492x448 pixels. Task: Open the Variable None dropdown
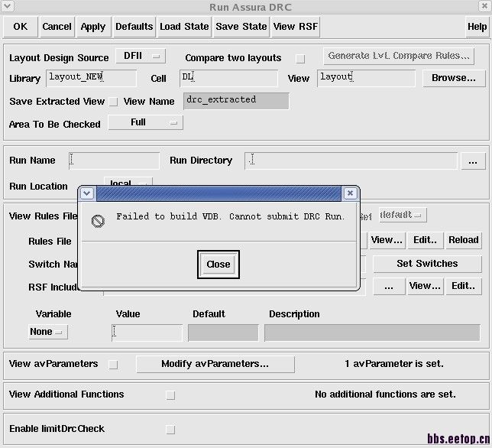click(x=47, y=332)
